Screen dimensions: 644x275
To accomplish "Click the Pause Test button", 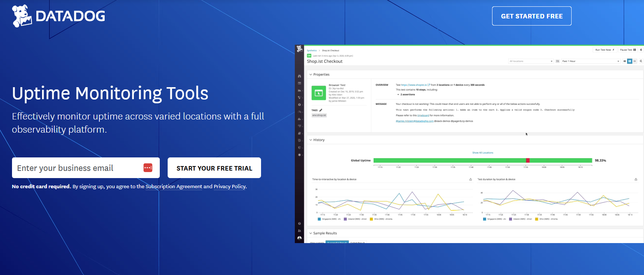I will tap(628, 50).
